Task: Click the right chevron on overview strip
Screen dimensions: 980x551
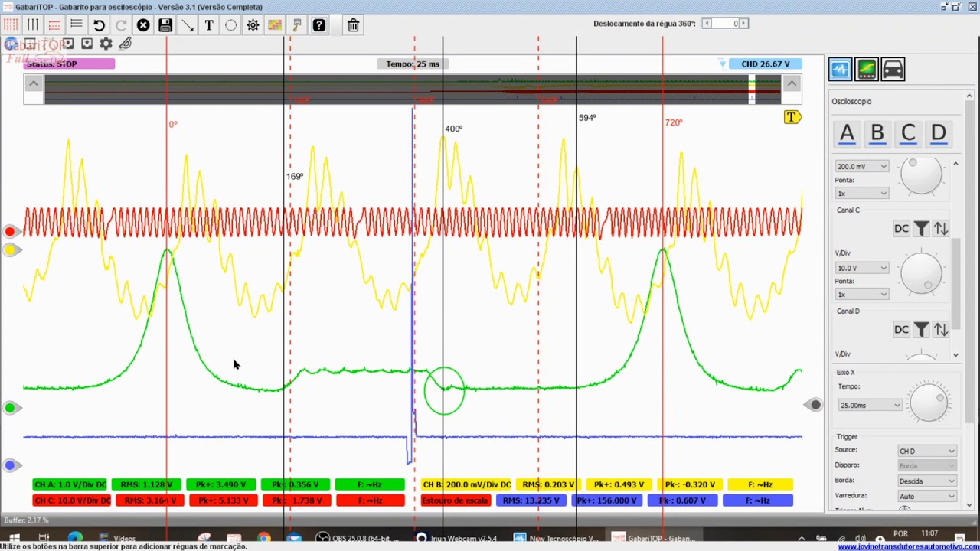Action: pos(792,83)
